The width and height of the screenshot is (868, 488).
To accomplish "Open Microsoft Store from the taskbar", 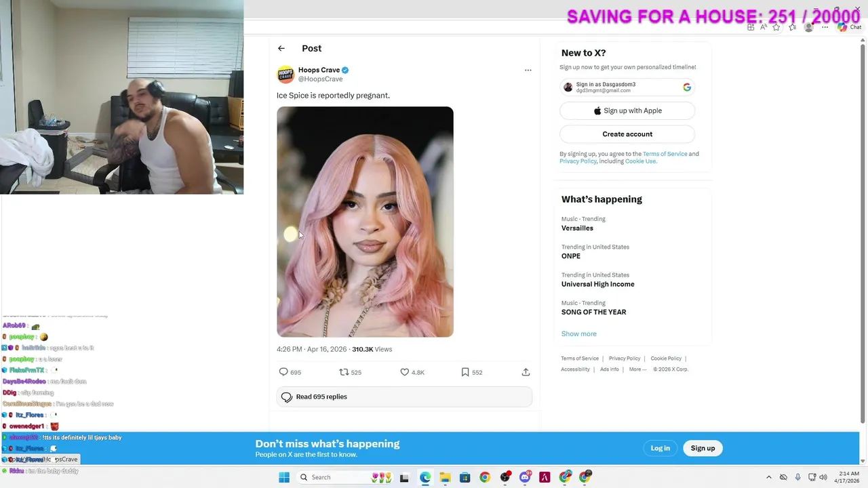I will pyautogui.click(x=465, y=477).
